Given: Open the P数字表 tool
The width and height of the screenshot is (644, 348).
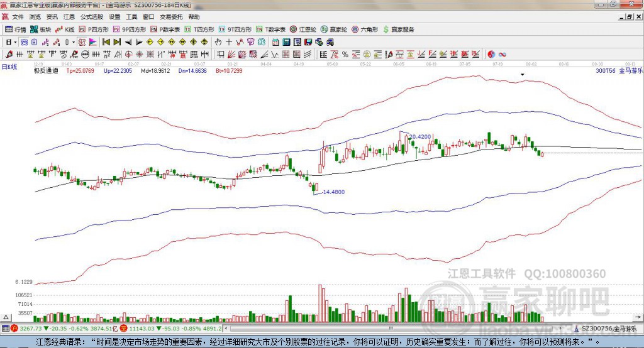Looking at the screenshot, I should tap(165, 30).
